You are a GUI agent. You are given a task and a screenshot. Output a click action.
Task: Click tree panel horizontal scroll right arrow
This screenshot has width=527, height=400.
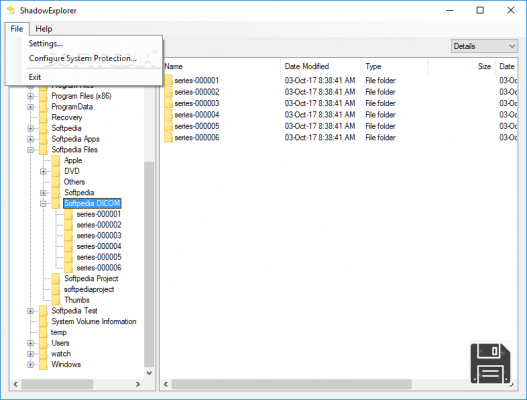pos(138,384)
